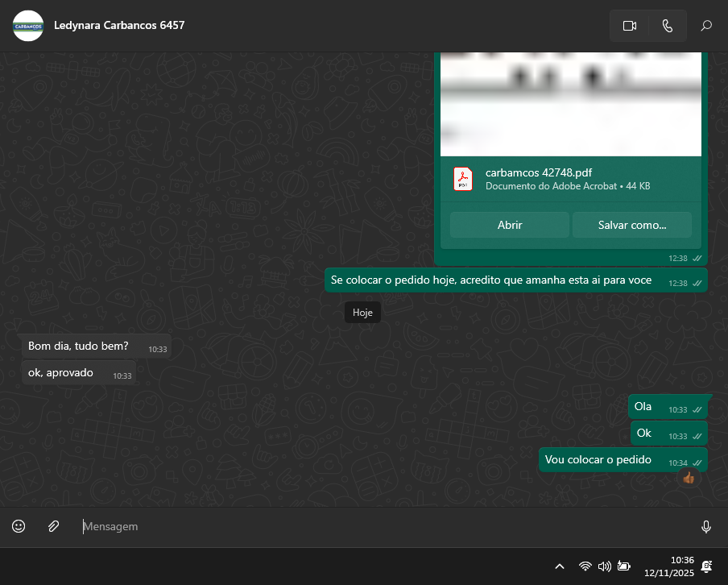Click the battery status icon

pyautogui.click(x=623, y=566)
